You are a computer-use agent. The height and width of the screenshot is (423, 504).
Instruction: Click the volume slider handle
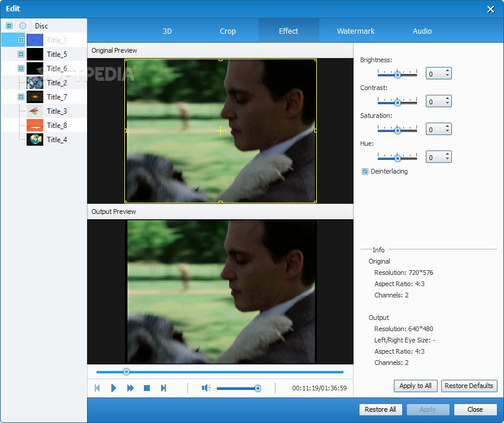coord(258,388)
